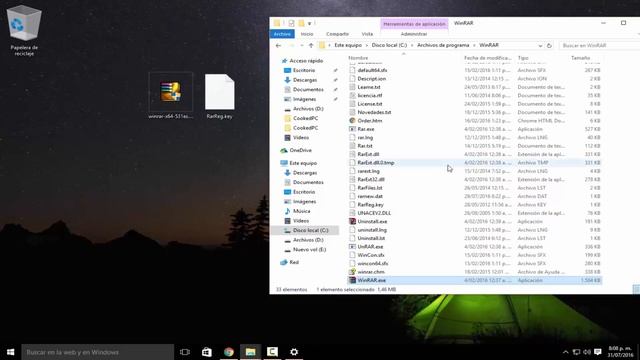The image size is (640, 360).
Task: Open the address bar history dropdown
Action: 540,45
